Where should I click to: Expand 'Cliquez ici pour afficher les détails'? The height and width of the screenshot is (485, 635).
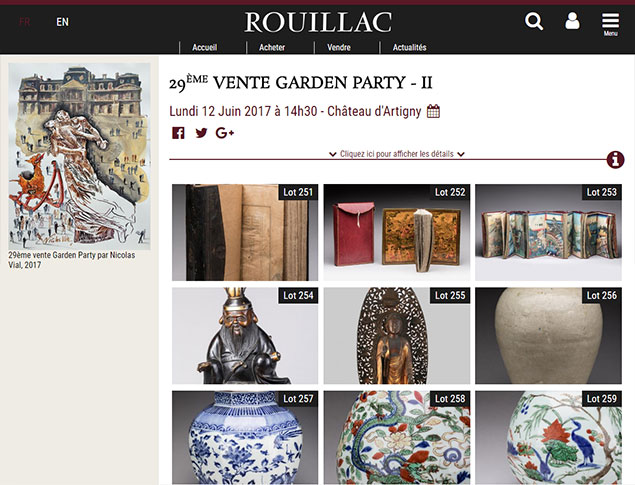tap(396, 154)
